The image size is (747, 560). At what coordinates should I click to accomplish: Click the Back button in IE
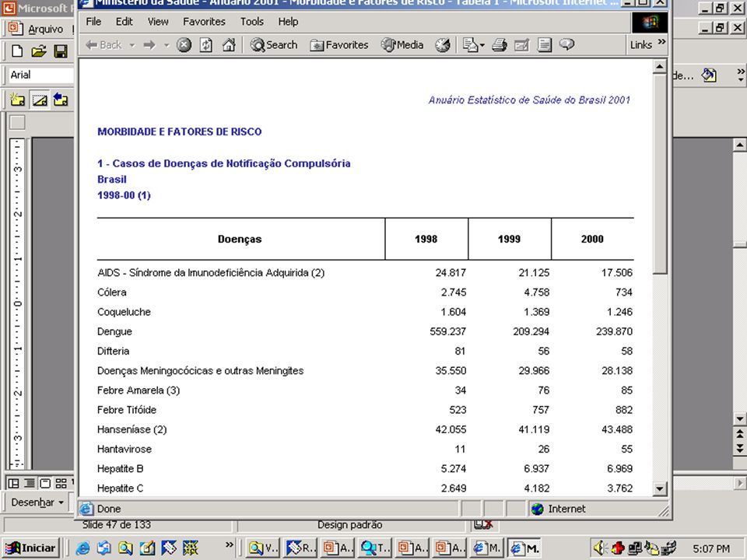coord(103,45)
